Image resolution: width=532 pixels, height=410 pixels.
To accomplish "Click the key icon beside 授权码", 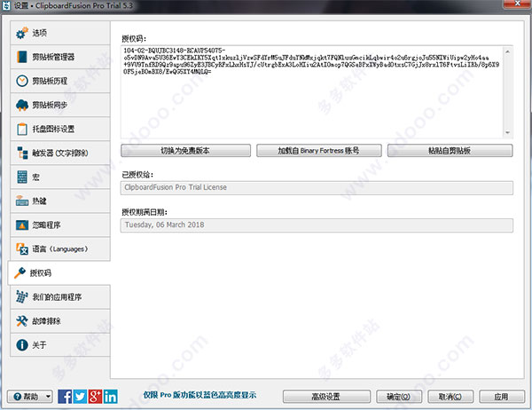I will click(x=20, y=272).
